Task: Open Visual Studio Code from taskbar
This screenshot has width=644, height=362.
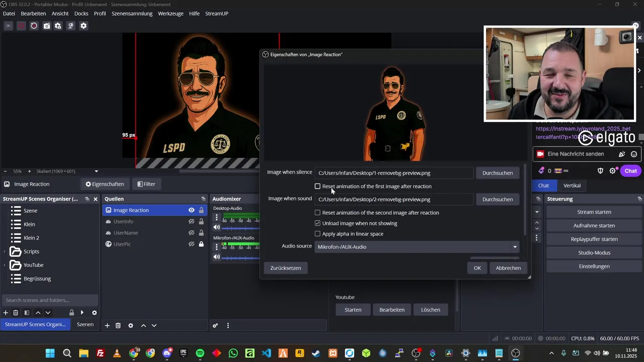Action: coord(267,353)
